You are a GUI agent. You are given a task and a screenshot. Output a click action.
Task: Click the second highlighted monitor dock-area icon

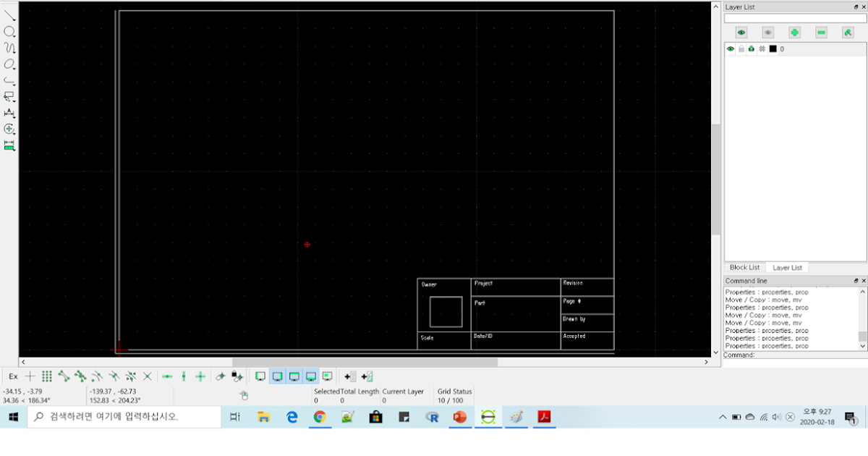277,376
